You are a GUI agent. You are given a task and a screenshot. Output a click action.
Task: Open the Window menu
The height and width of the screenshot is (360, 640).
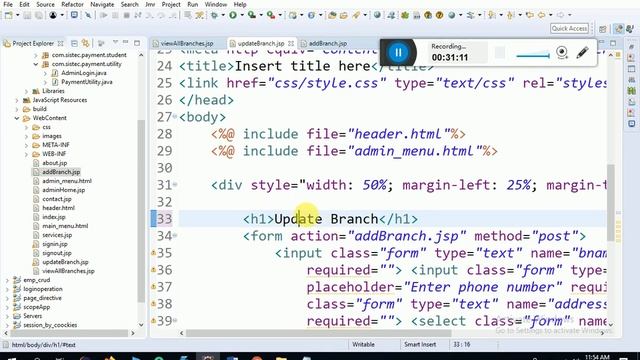click(216, 4)
